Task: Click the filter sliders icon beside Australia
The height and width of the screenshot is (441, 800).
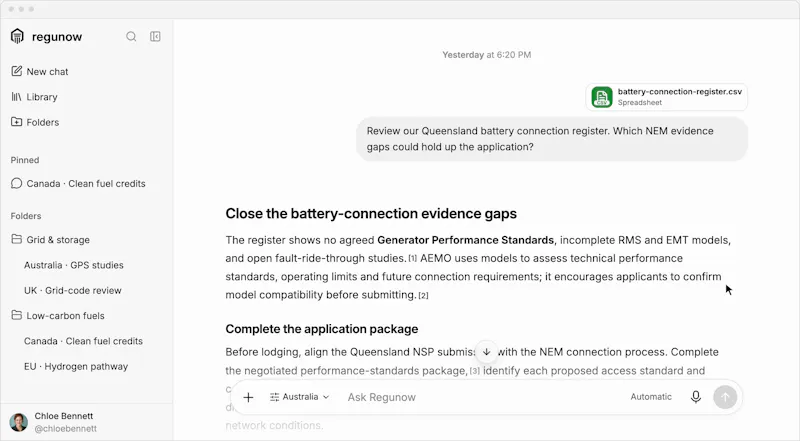Action: 274,397
